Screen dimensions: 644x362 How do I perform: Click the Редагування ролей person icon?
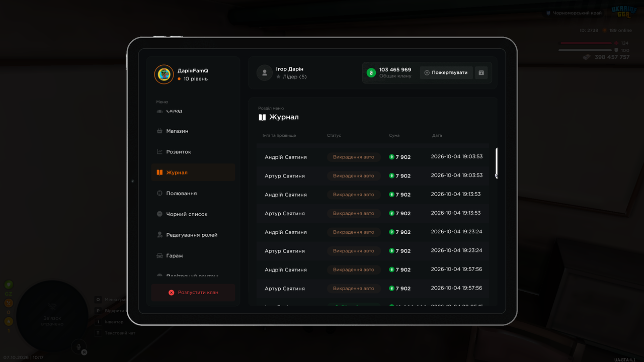click(x=159, y=235)
